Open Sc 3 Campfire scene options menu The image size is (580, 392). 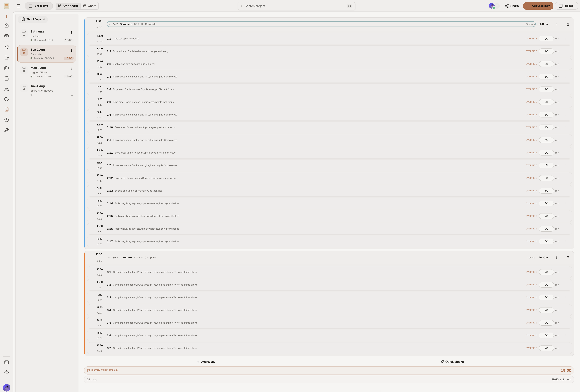556,258
